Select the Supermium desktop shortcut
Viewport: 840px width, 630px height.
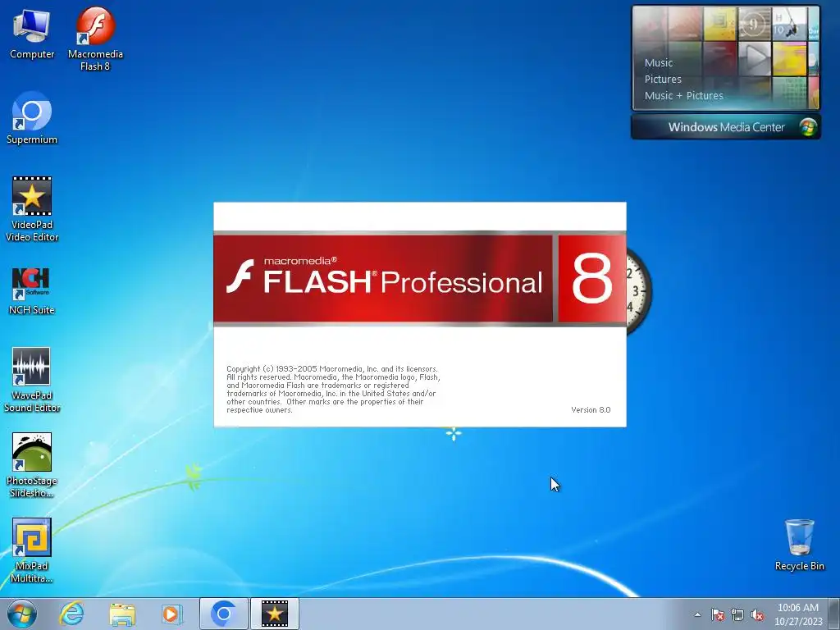pyautogui.click(x=32, y=118)
